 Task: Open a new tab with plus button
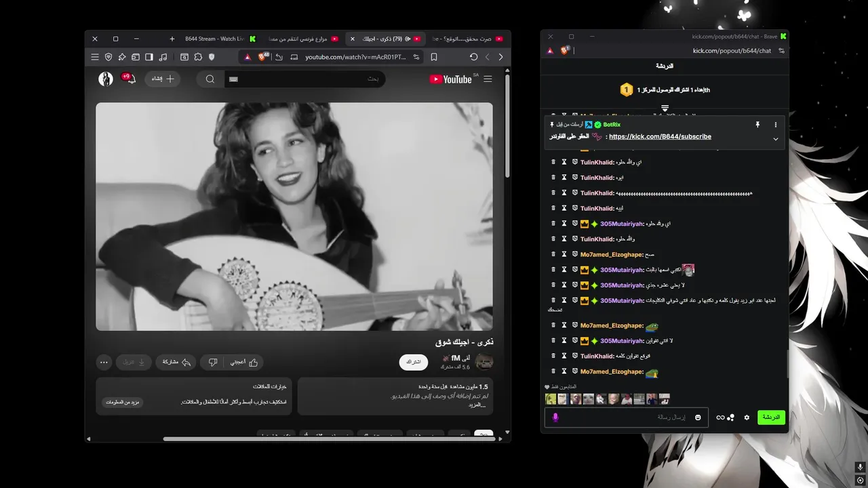172,39
